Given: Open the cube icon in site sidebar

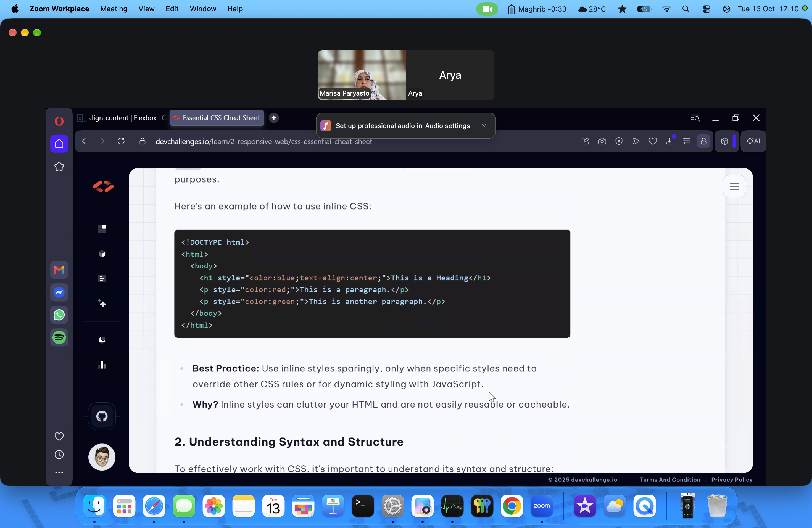Looking at the screenshot, I should (102, 254).
